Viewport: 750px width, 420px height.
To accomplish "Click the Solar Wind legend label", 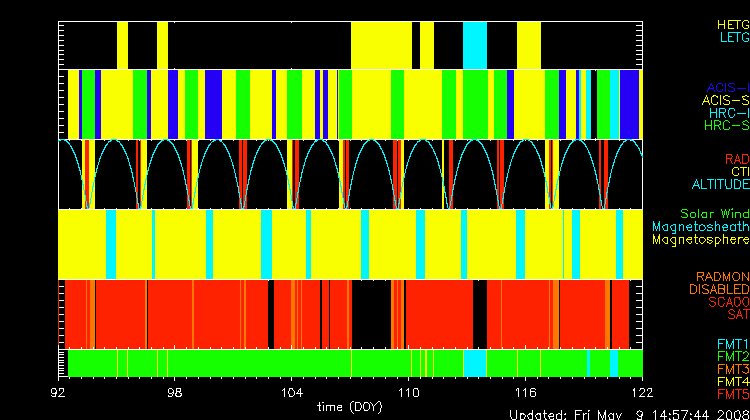I will 714,214.
